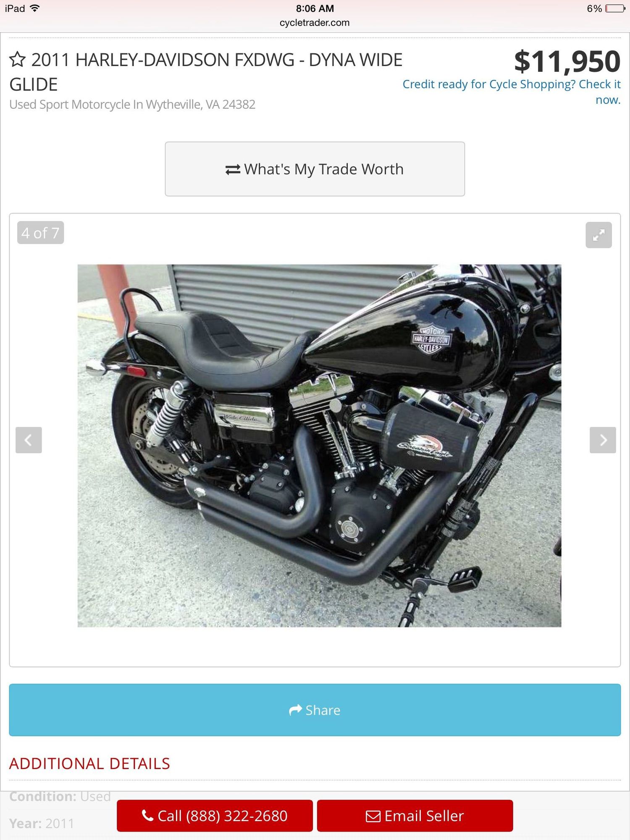Advance to the next photo arrow
Viewport: 630px width, 840px height.
click(603, 440)
